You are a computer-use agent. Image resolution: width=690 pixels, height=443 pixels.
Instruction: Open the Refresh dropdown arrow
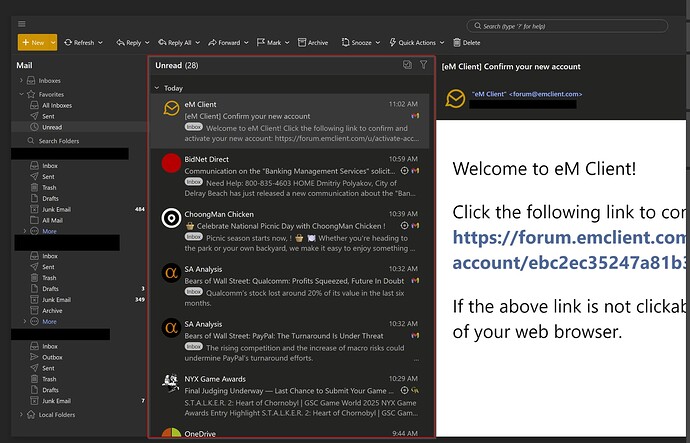click(100, 43)
